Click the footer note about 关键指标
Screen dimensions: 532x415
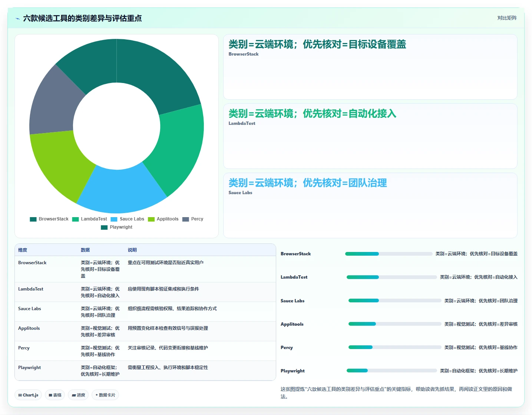click(x=396, y=393)
